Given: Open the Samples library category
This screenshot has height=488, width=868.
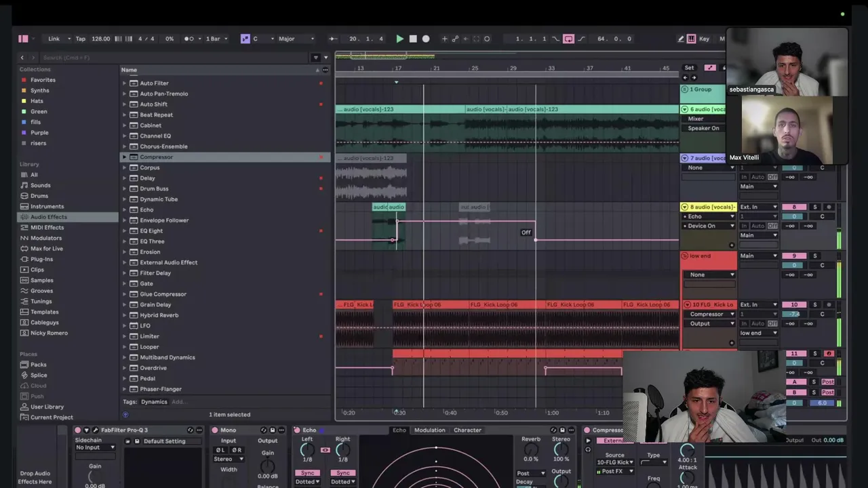Looking at the screenshot, I should (x=41, y=280).
